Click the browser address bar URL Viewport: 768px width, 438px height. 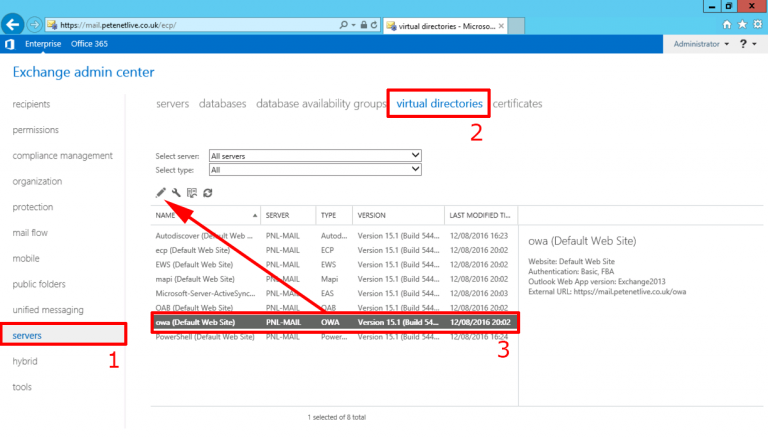(118, 25)
